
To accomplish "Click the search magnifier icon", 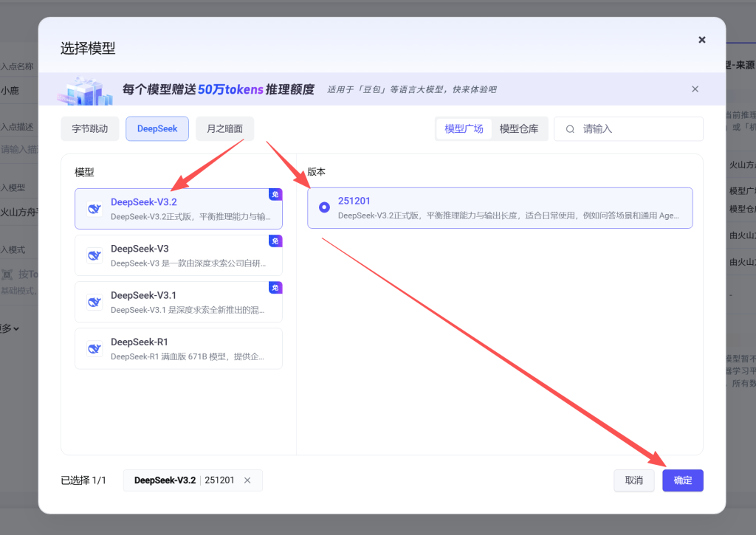I will pos(570,129).
